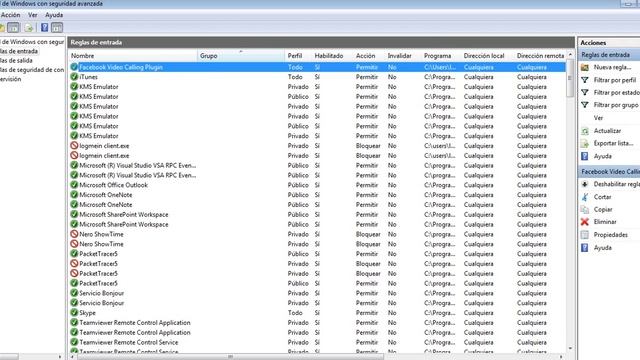Screen dimensions: 640x360
Task: Click the Filtrar por estado funnel icon
Action: [585, 93]
